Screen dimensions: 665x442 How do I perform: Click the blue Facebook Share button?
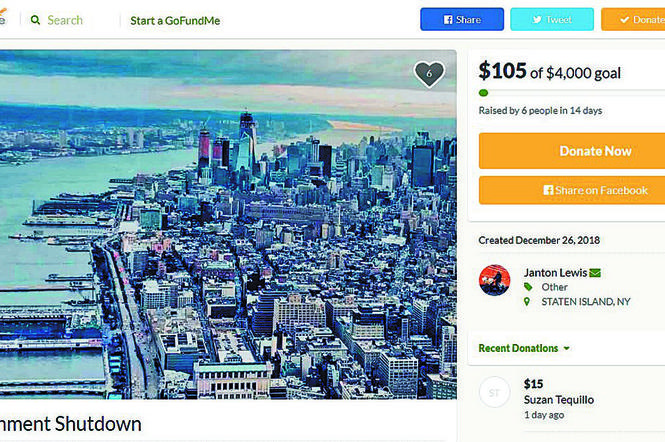tap(462, 20)
